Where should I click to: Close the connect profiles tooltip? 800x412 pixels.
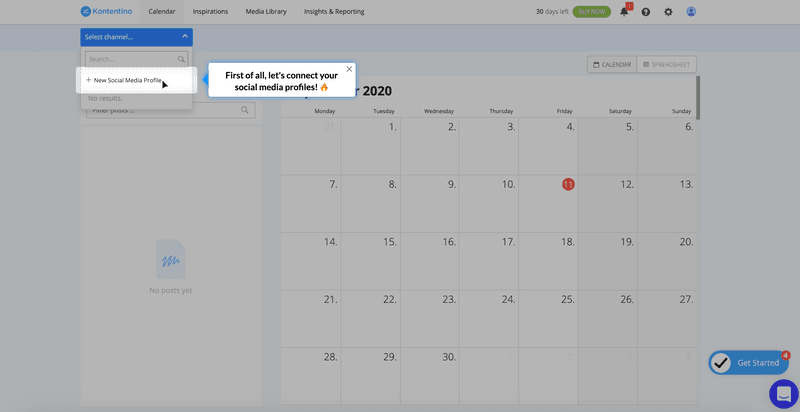[349, 69]
